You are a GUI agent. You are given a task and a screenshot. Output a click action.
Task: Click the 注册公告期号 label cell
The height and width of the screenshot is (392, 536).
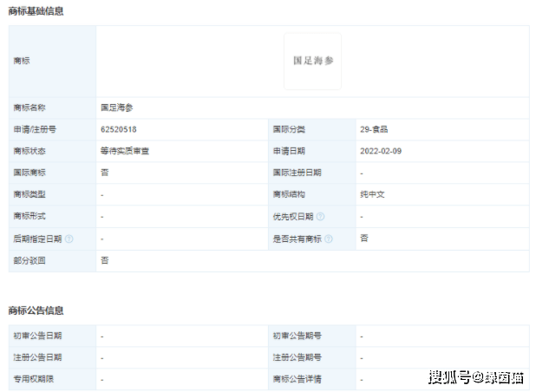pos(312,357)
